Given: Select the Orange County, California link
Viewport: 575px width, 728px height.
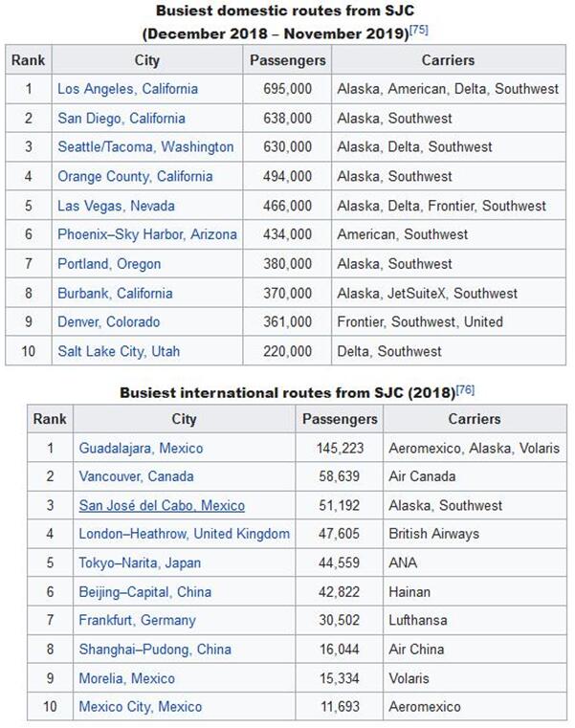Looking at the screenshot, I should point(135,176).
